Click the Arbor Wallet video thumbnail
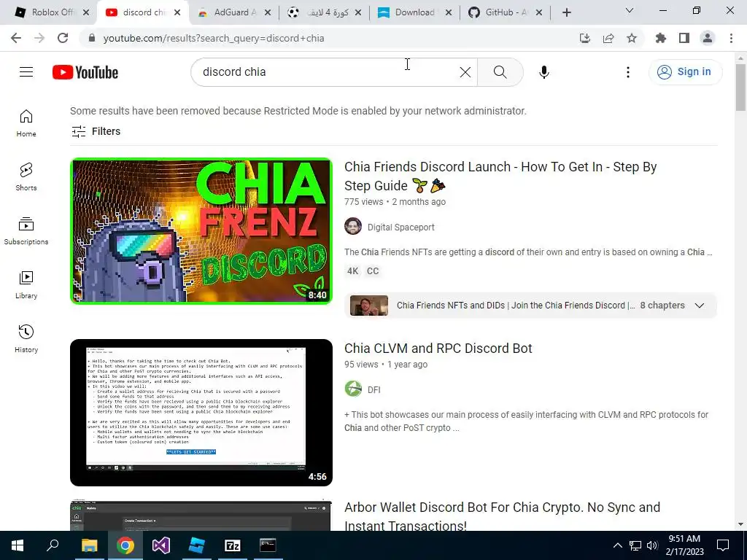 [x=201, y=516]
